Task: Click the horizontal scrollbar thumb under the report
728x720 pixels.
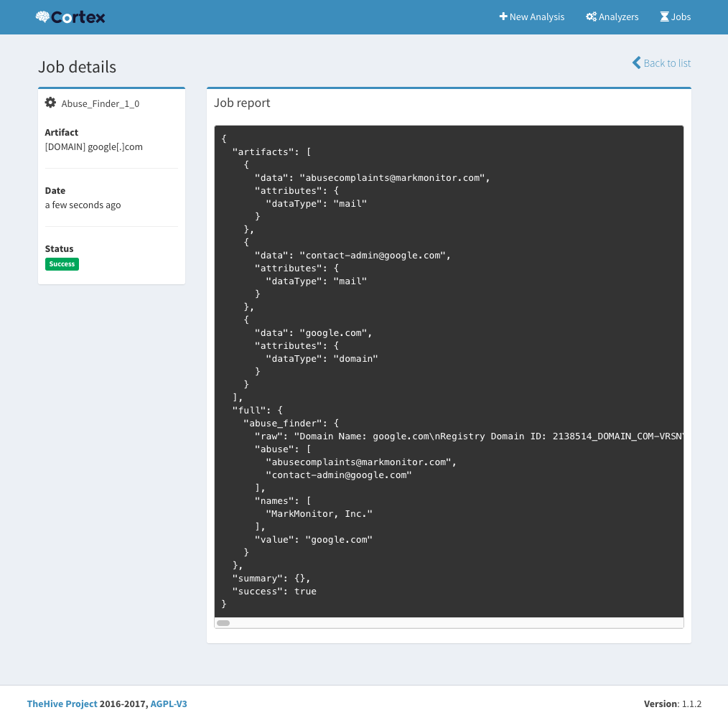Action: tap(223, 623)
